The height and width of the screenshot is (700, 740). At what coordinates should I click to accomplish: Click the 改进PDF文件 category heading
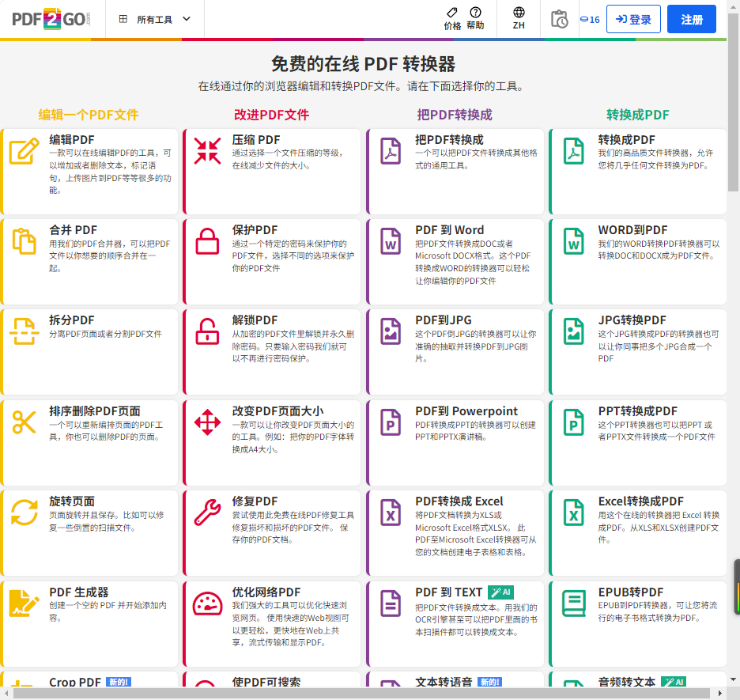271,115
